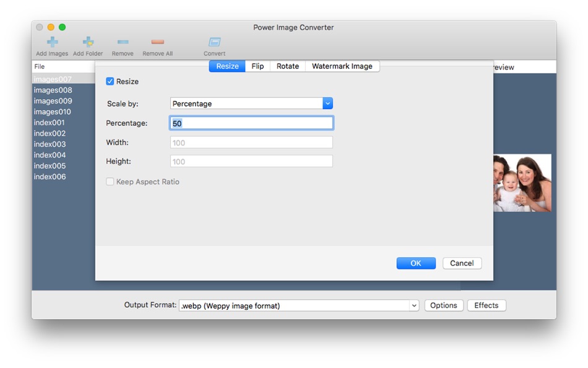Screen dimensions: 588x368
Task: Click the Add Images toolbar icon
Action: pos(52,42)
